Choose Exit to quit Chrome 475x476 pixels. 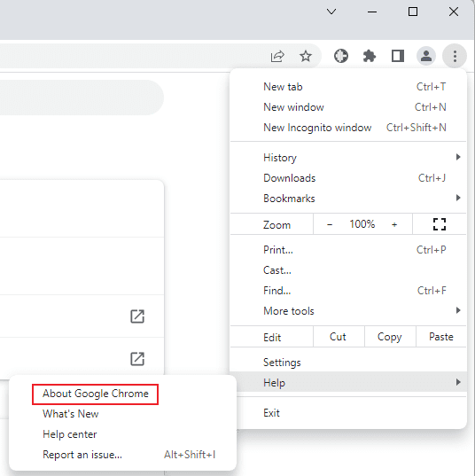tap(348, 413)
